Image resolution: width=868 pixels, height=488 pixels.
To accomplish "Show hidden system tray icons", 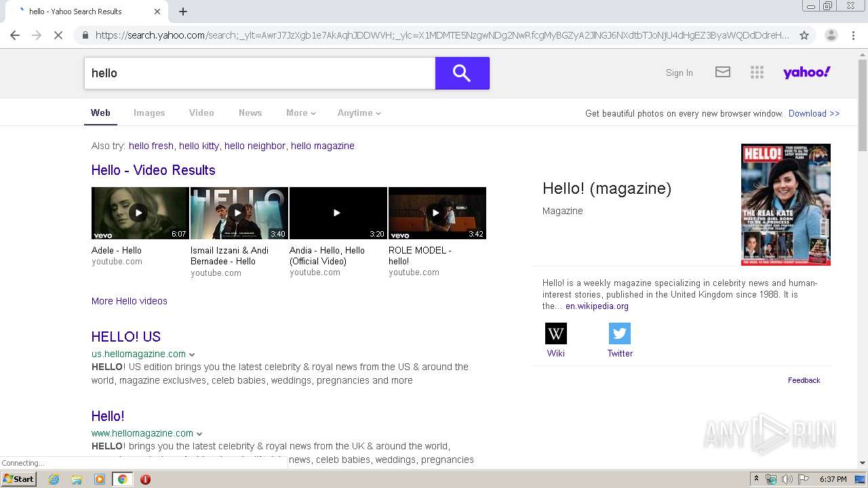I will [757, 479].
